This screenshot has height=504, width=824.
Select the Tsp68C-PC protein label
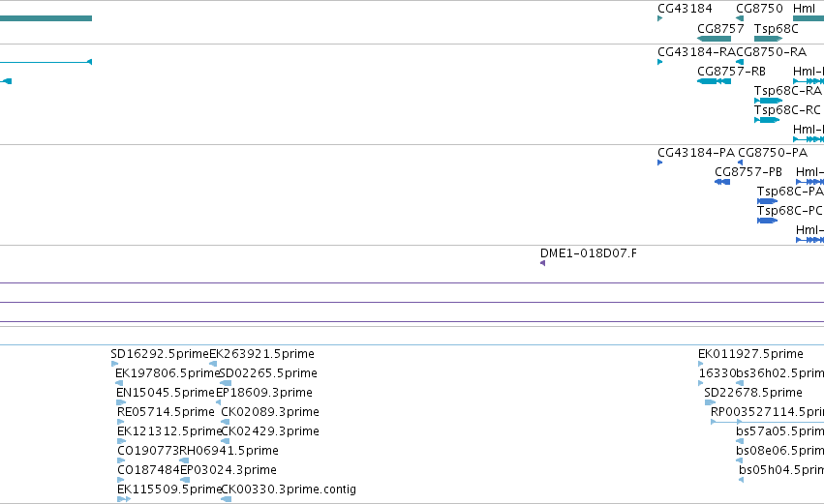790,211
